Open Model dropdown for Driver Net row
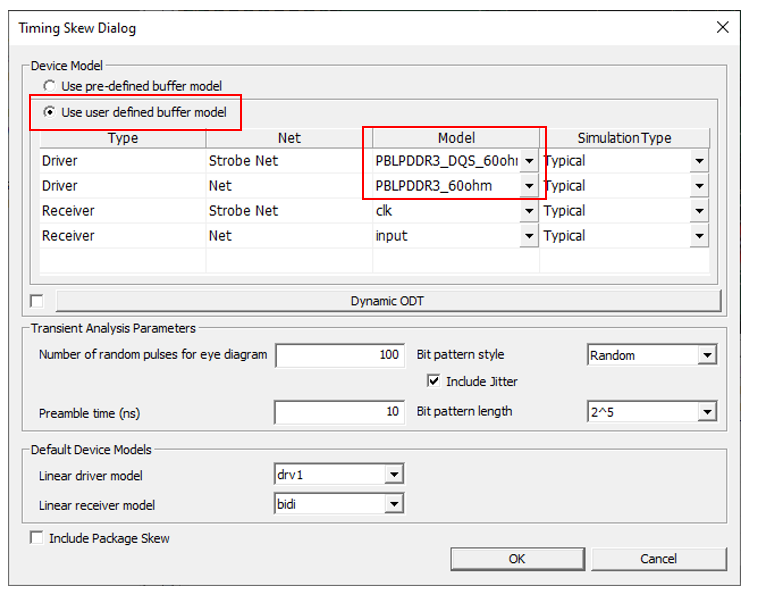This screenshot has width=757, height=605. 529,186
